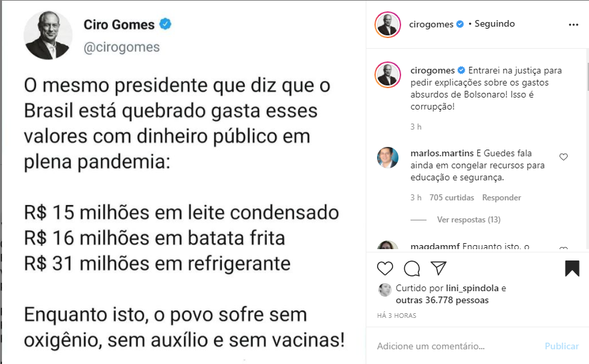
Task: Share post via paper plane icon
Action: click(x=439, y=268)
